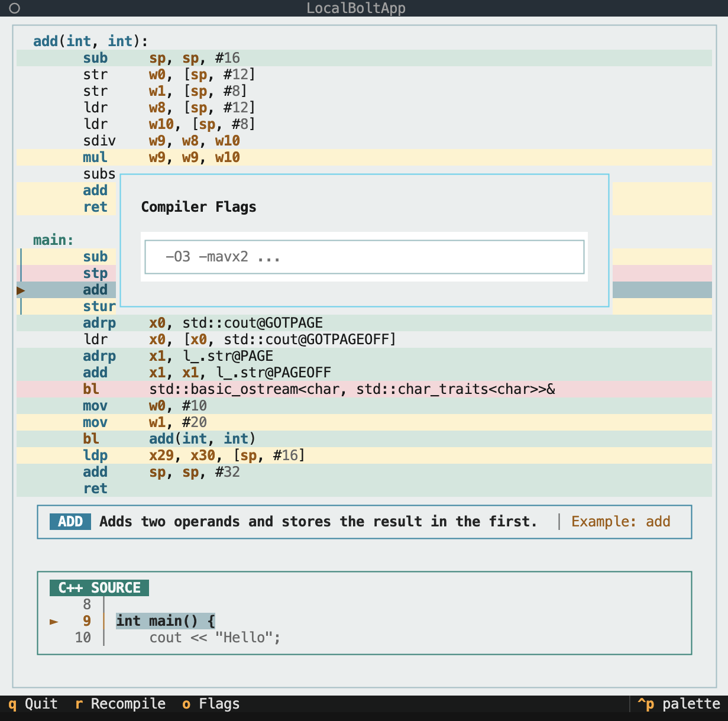Click Flags in the footer bar

(211, 704)
